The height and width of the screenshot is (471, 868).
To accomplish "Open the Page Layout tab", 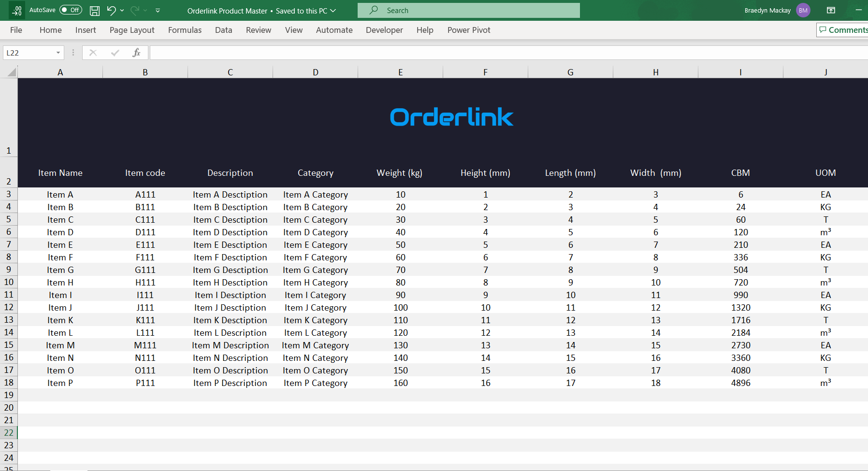I will tap(132, 30).
